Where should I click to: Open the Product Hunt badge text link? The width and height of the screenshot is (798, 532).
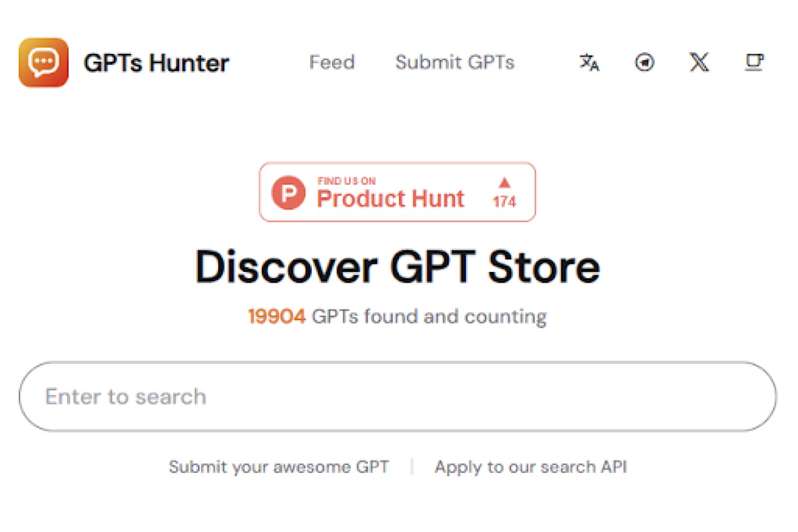pyautogui.click(x=390, y=198)
